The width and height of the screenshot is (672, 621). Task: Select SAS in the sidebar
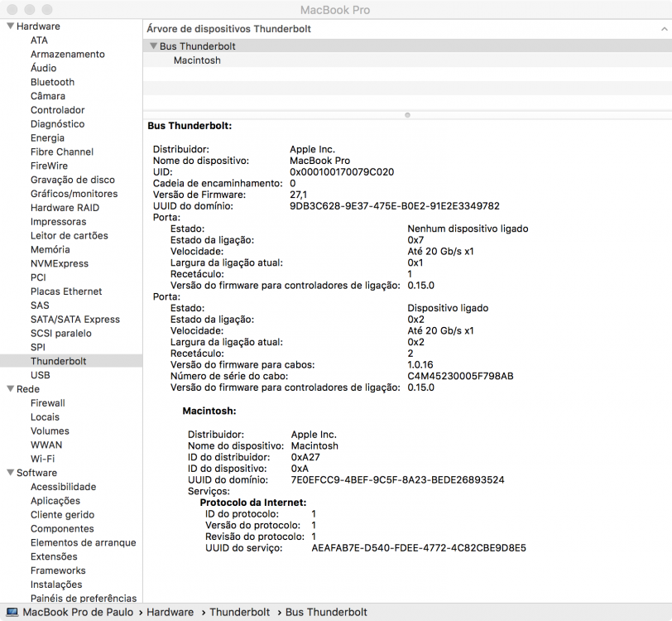click(40, 306)
